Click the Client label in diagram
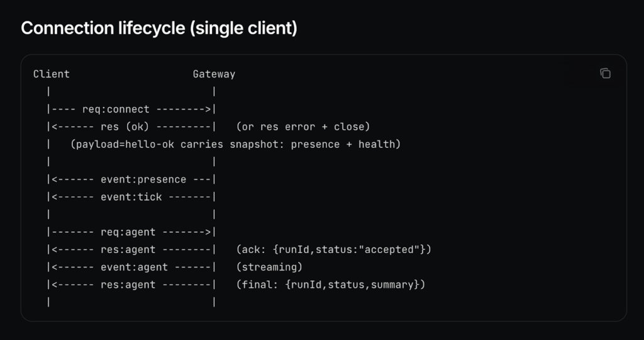644x340 pixels. [x=51, y=74]
